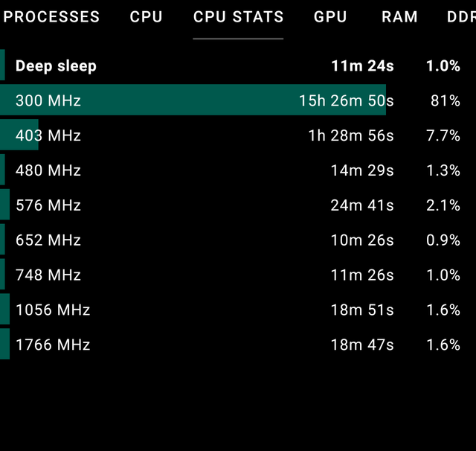Go to the GPU tab
Screen dimensions: 476x451
(330, 16)
